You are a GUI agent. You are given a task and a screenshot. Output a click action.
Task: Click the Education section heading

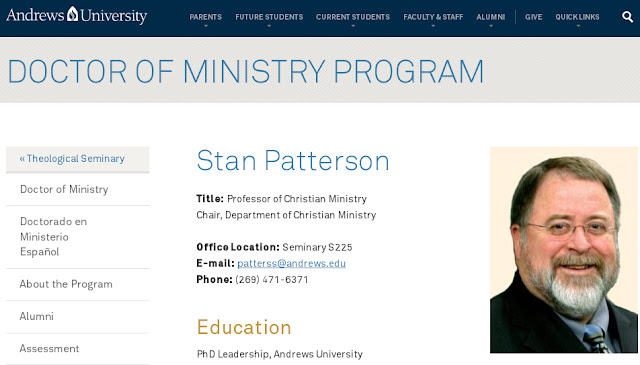click(244, 327)
